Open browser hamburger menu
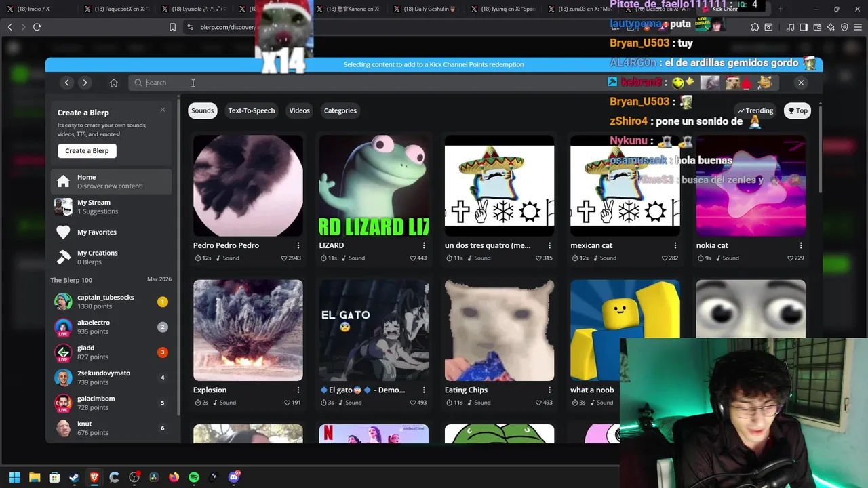The image size is (868, 488). tap(858, 27)
